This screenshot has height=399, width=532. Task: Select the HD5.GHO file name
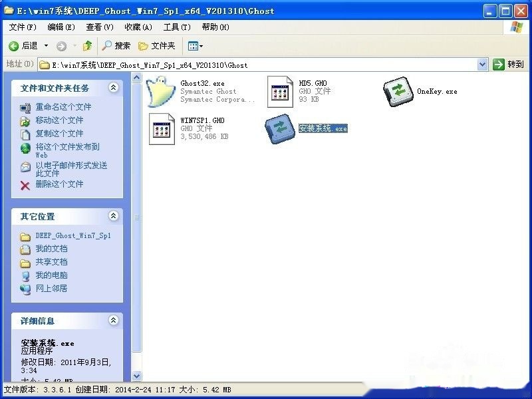313,83
